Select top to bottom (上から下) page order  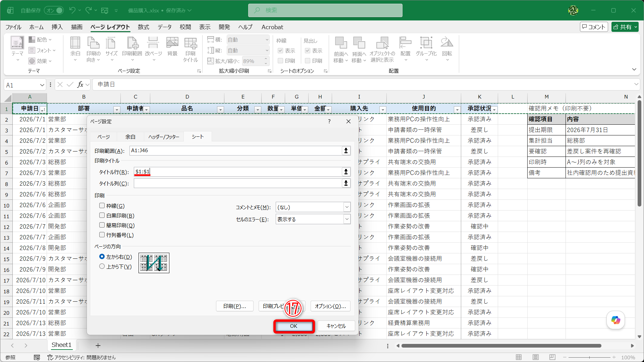click(102, 266)
